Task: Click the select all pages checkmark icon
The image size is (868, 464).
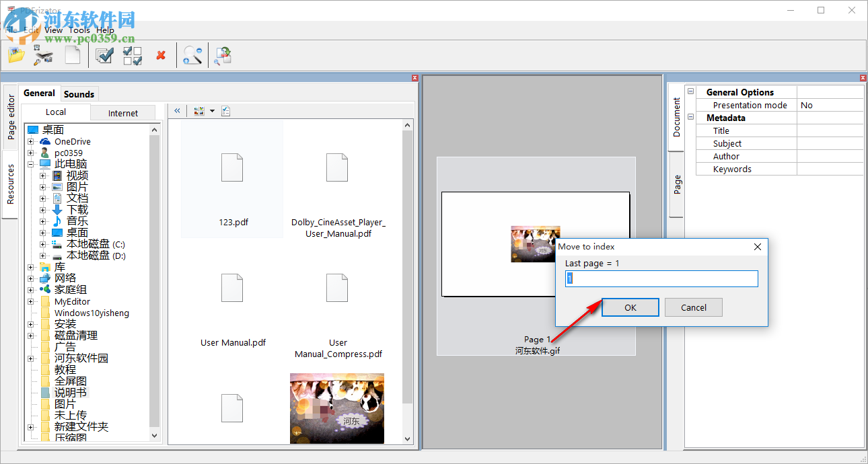Action: [x=104, y=55]
